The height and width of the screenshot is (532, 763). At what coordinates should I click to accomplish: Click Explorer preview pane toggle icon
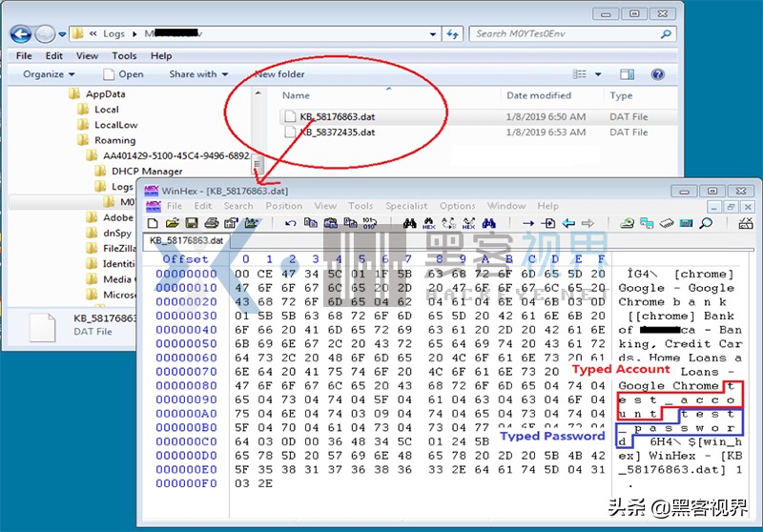tap(627, 74)
